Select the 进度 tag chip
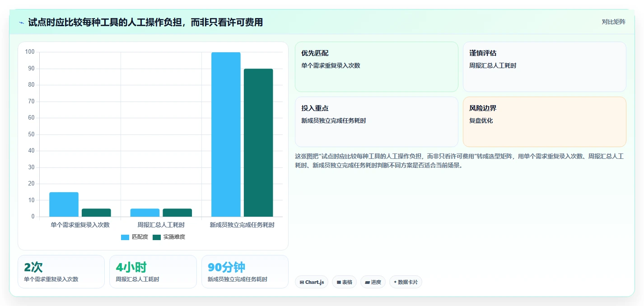The width and height of the screenshot is (644, 306). 373,282
